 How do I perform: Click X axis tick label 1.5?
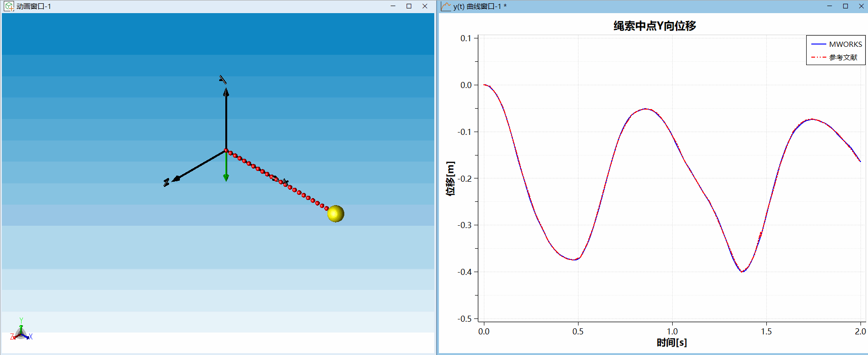point(766,332)
